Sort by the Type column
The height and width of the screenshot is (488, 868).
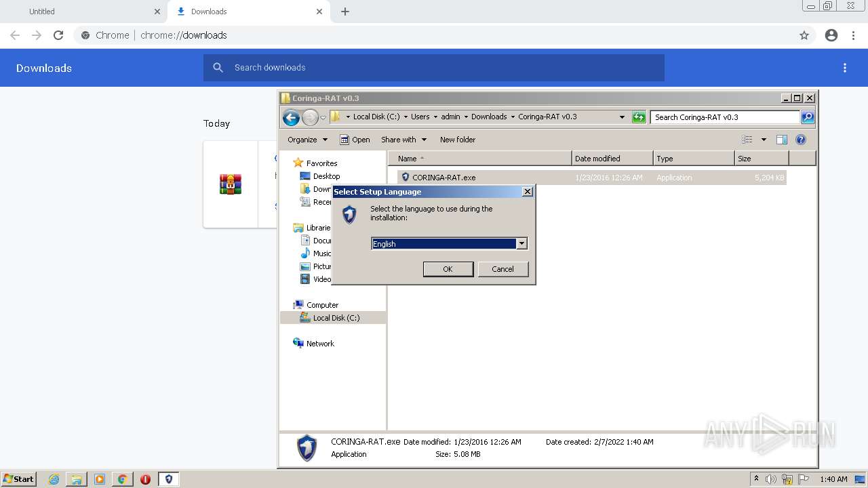coord(694,159)
